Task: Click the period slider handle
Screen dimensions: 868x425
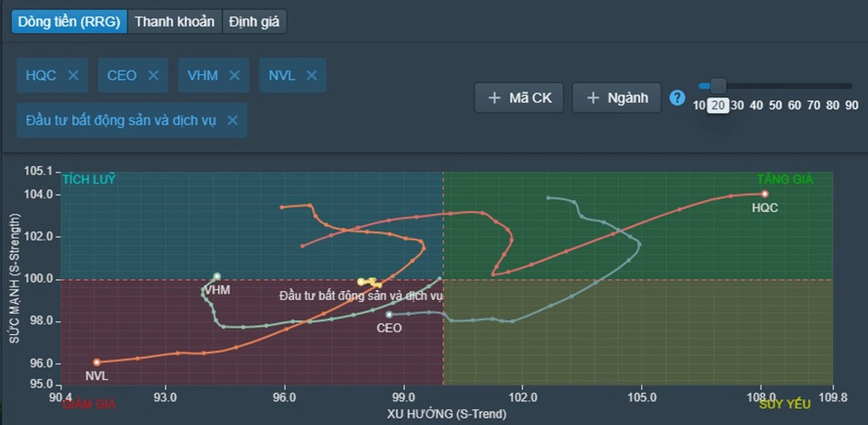Action: (718, 85)
